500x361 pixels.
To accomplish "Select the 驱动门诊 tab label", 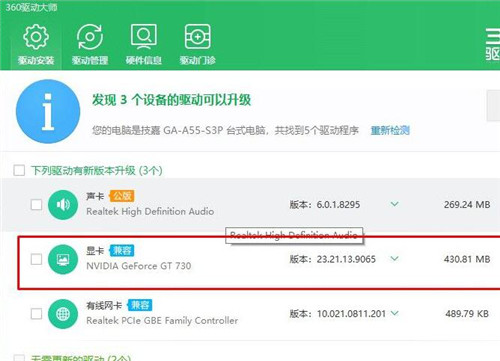I will (197, 60).
